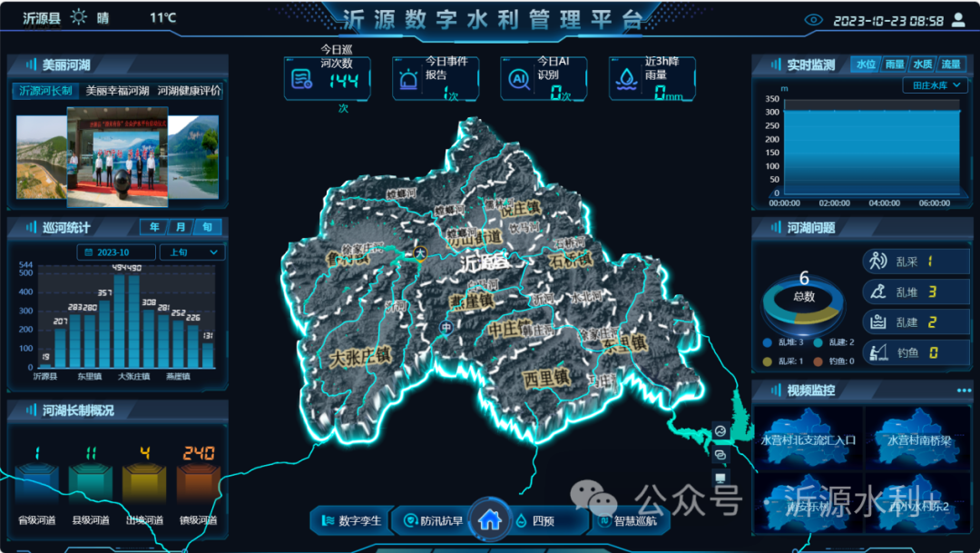Open the 防汛抗旱 module

(434, 521)
